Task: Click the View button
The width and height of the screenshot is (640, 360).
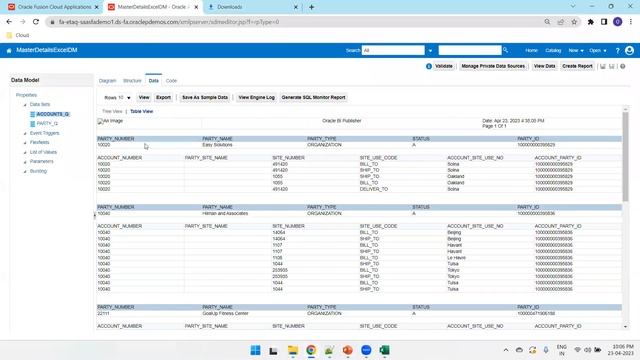Action: point(144,98)
